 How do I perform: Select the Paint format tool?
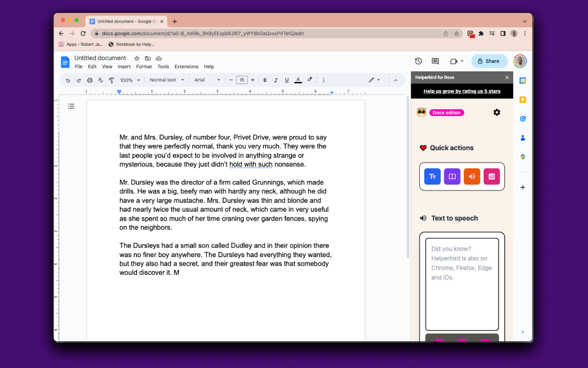[111, 80]
